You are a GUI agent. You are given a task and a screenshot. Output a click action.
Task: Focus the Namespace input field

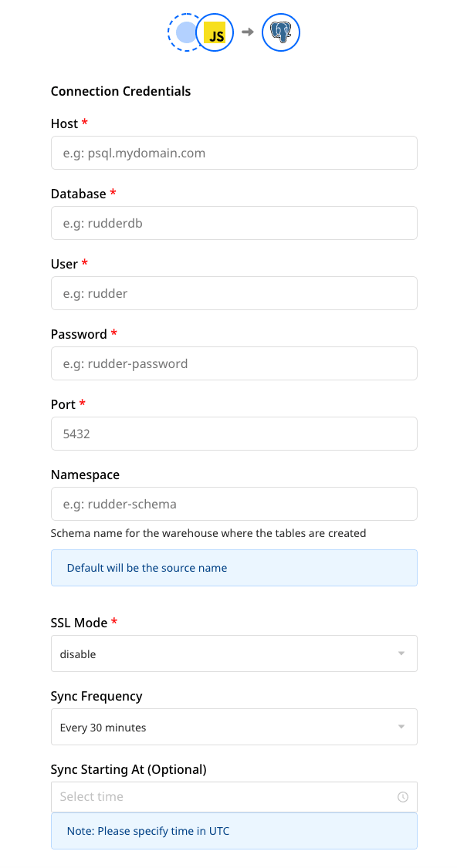coord(234,504)
